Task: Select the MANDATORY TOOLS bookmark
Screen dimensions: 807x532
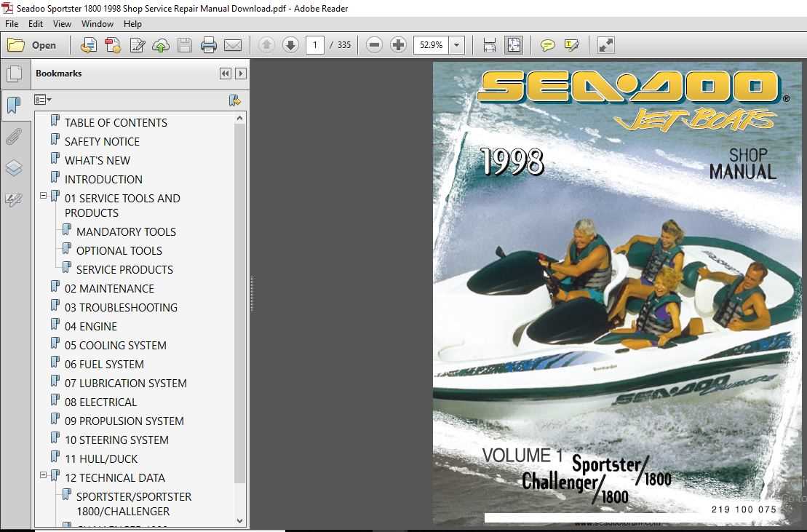Action: coord(126,232)
